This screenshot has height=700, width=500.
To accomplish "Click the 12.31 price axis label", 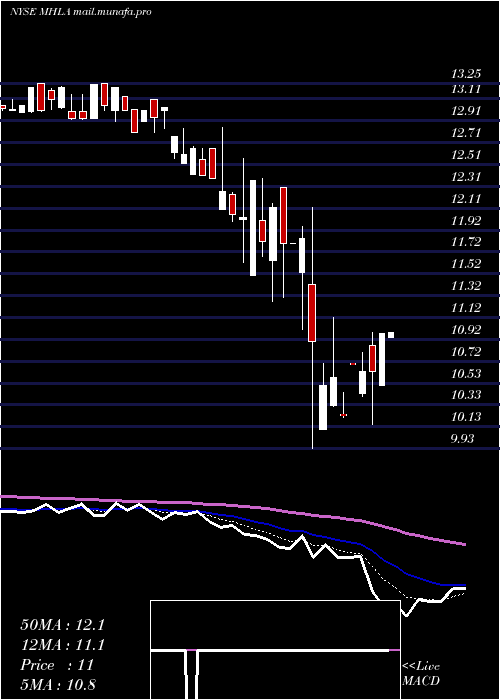I will [466, 176].
